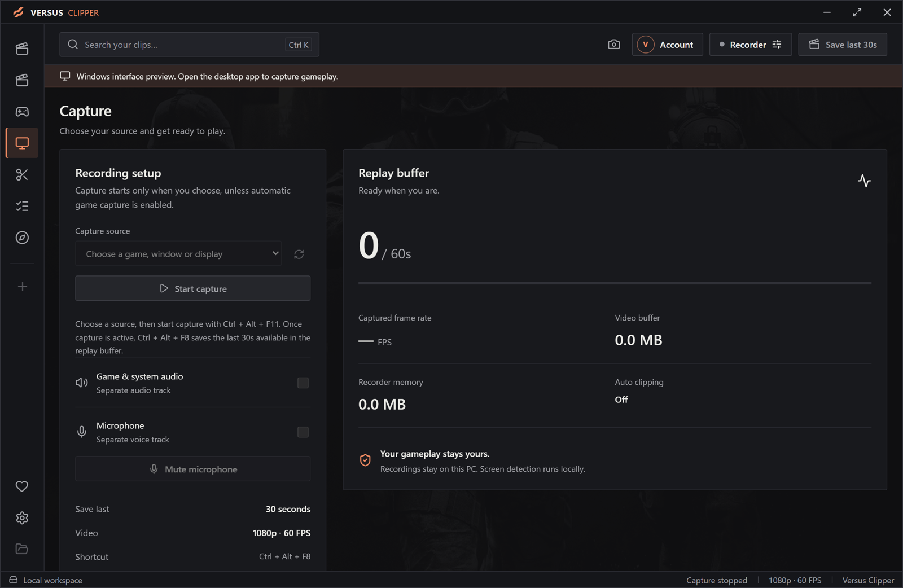Open the second clapperboard sidebar icon
Screen dimensions: 903x588
(x=22, y=80)
